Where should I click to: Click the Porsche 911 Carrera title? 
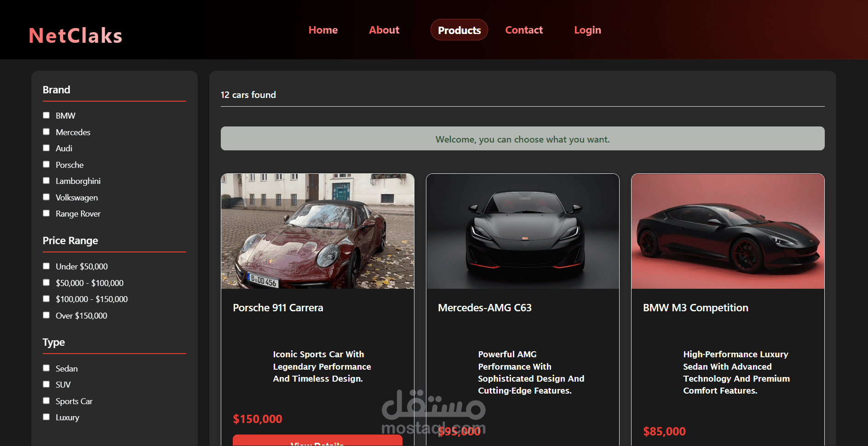(x=278, y=308)
